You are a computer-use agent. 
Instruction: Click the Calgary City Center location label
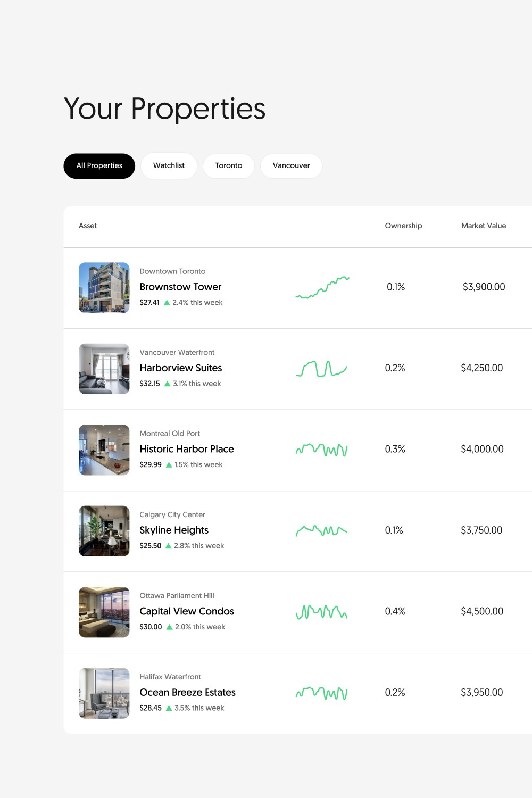[x=172, y=514]
